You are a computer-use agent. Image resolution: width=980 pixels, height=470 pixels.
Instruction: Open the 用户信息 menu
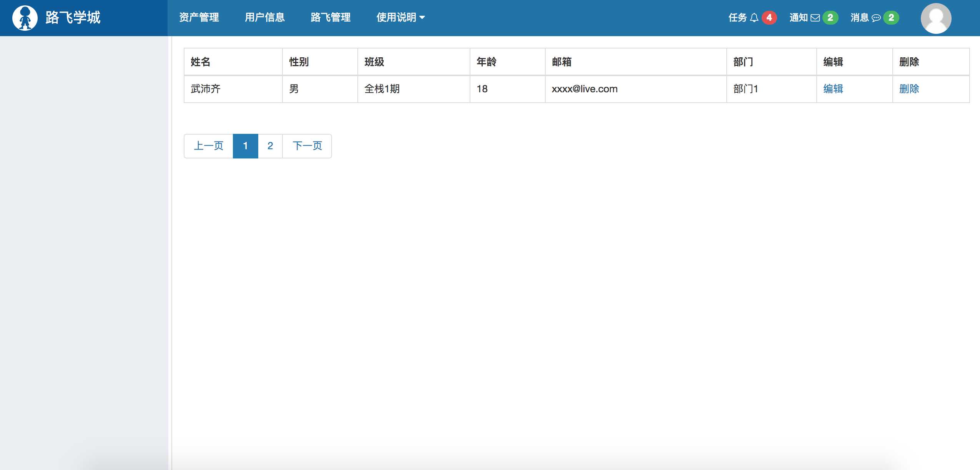[x=265, y=18]
